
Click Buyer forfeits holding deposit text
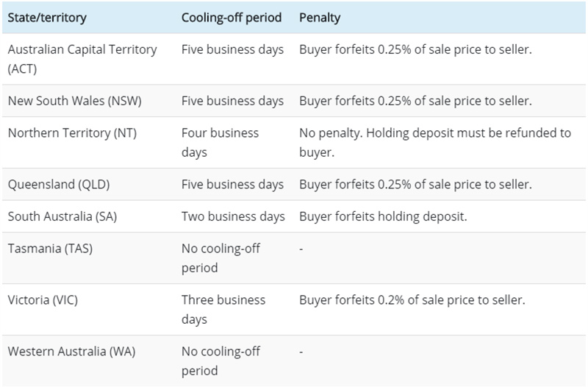tap(382, 216)
